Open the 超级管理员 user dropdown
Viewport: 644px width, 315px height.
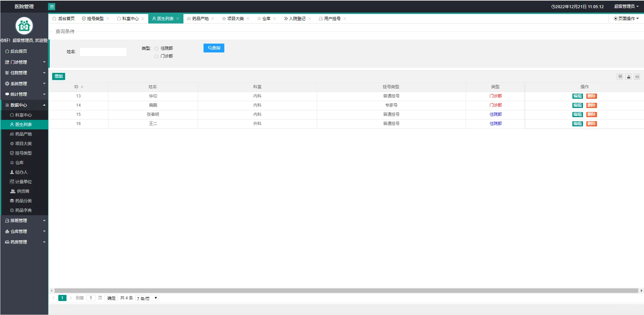tap(626, 6)
